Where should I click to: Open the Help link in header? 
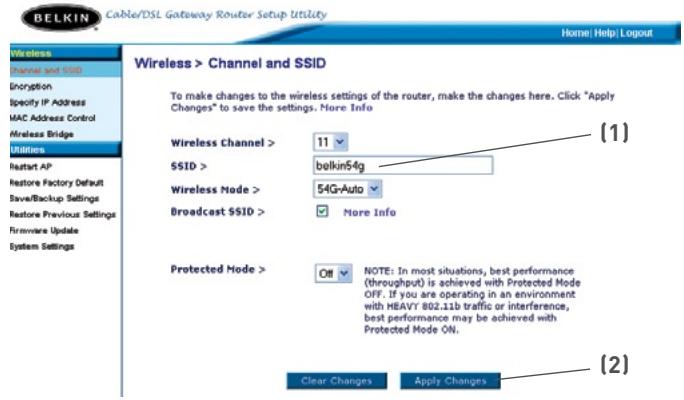(x=604, y=33)
